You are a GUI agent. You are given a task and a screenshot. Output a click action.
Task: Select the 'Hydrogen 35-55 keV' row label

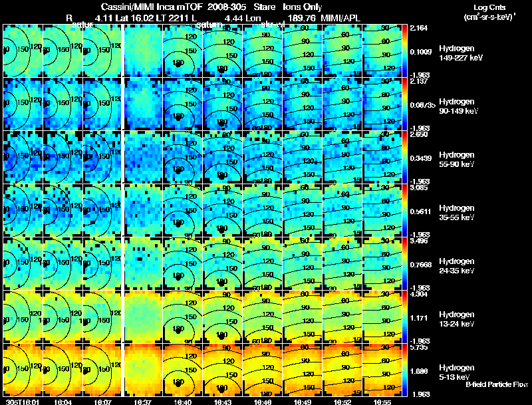(x=457, y=213)
